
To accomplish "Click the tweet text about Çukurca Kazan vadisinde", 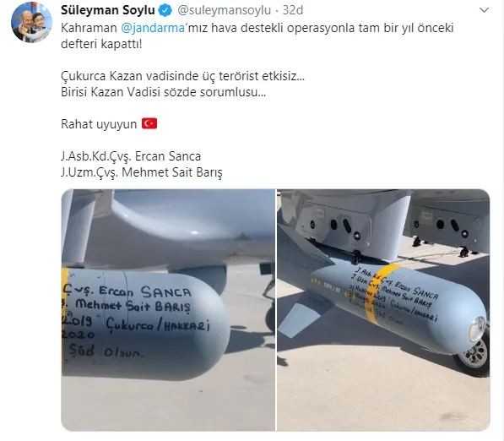I will (x=182, y=76).
